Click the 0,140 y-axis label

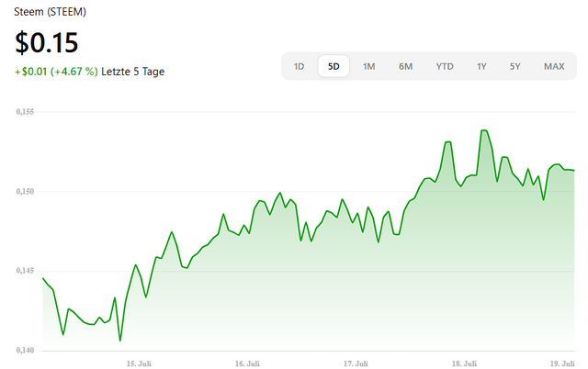tap(25, 351)
